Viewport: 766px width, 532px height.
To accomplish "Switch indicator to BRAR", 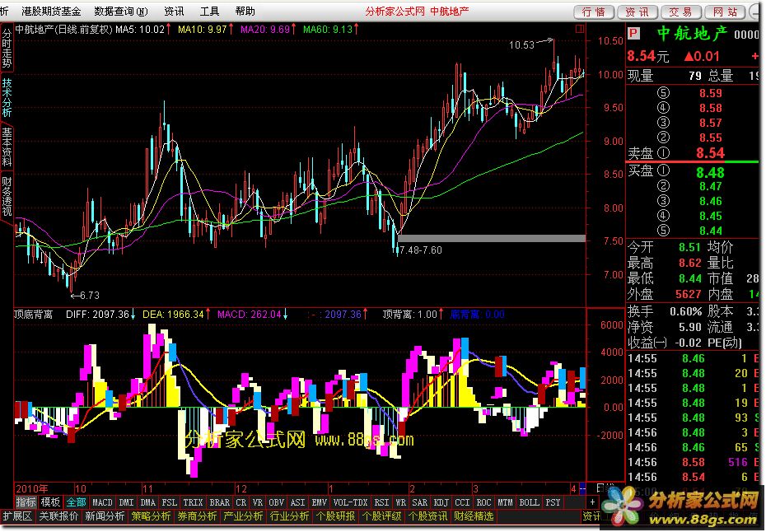I will 219,502.
